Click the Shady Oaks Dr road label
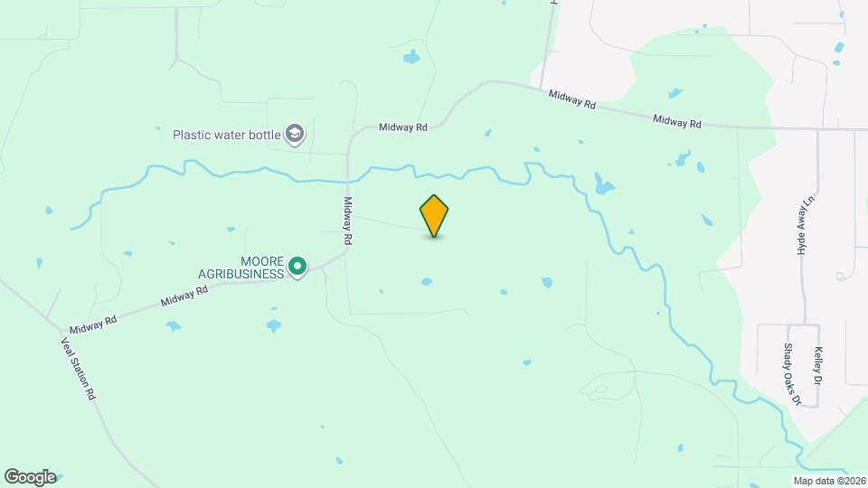The height and width of the screenshot is (488, 868). coord(792,374)
